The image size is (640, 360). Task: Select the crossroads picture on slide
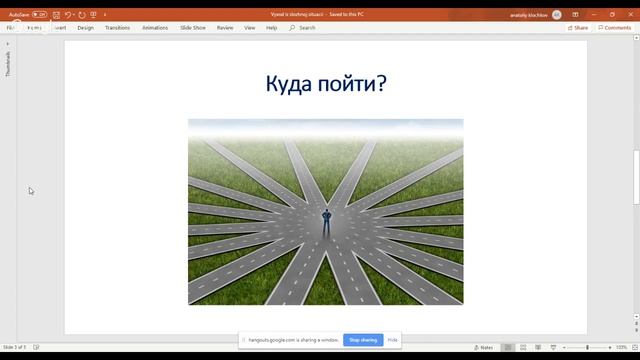326,212
